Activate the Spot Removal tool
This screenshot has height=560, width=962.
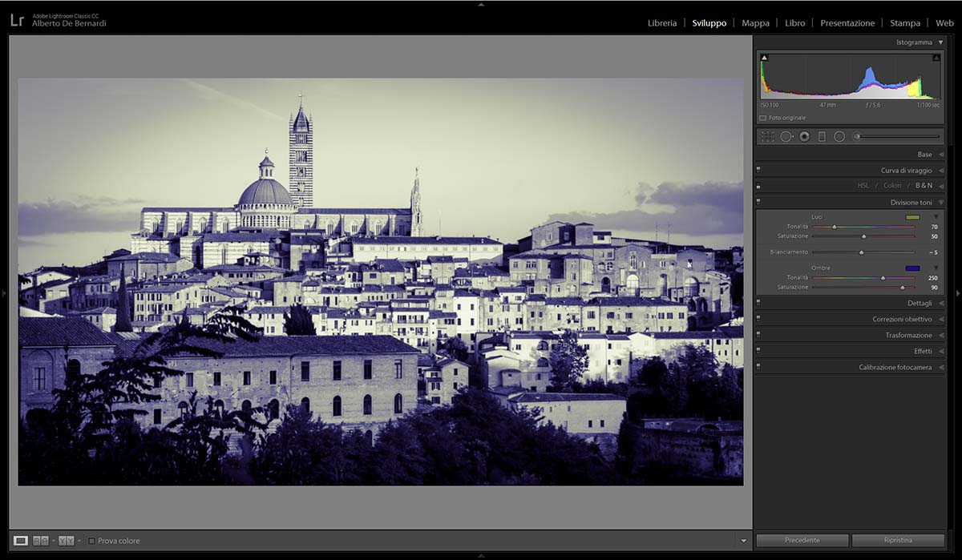point(786,137)
